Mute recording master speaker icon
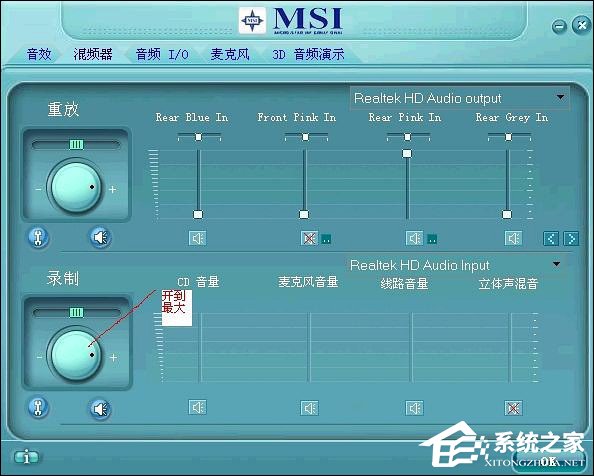The image size is (594, 476). [x=100, y=409]
